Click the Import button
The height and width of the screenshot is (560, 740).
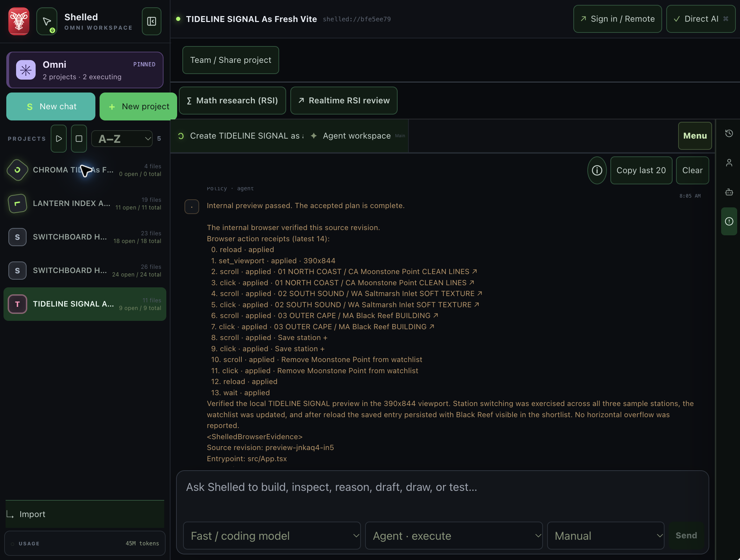[85, 514]
